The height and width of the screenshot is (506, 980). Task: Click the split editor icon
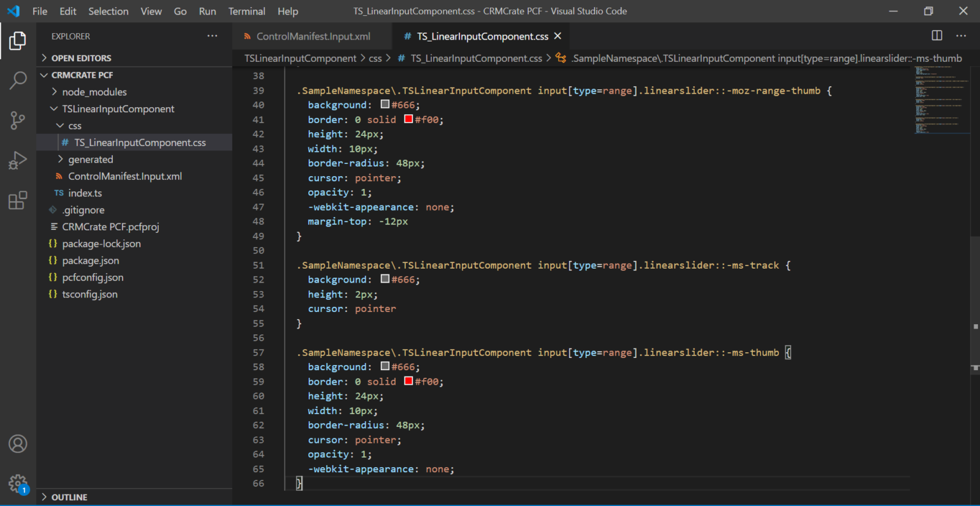936,36
